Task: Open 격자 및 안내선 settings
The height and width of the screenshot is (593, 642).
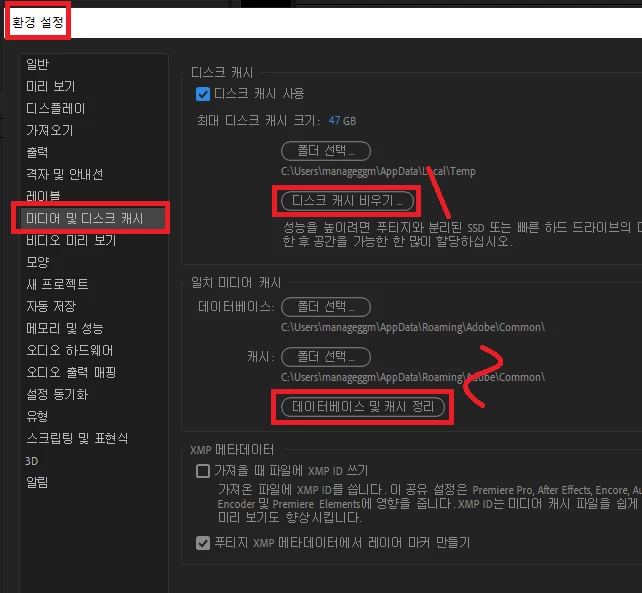Action: point(64,174)
